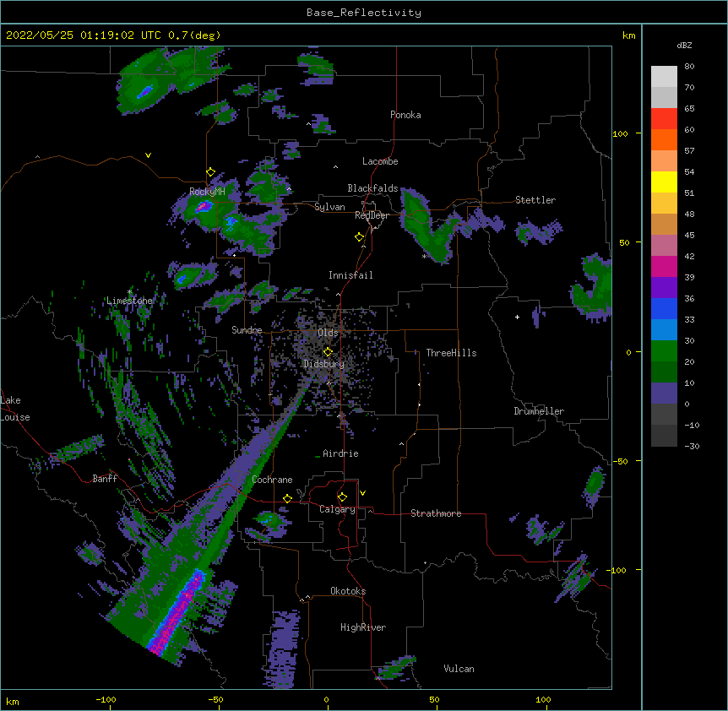This screenshot has width=728, height=711.
Task: Click the yellow diamond marker below Cochrane
Action: tap(287, 498)
